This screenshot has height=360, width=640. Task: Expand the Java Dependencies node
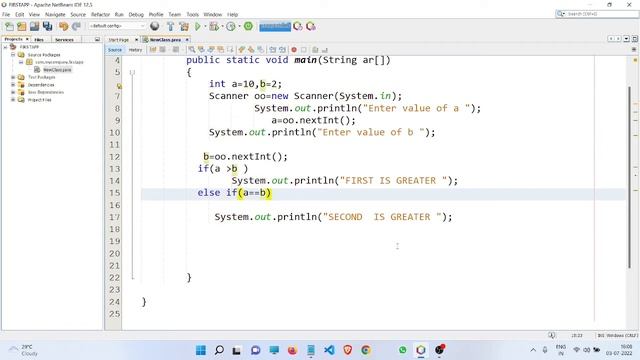pyautogui.click(x=13, y=92)
